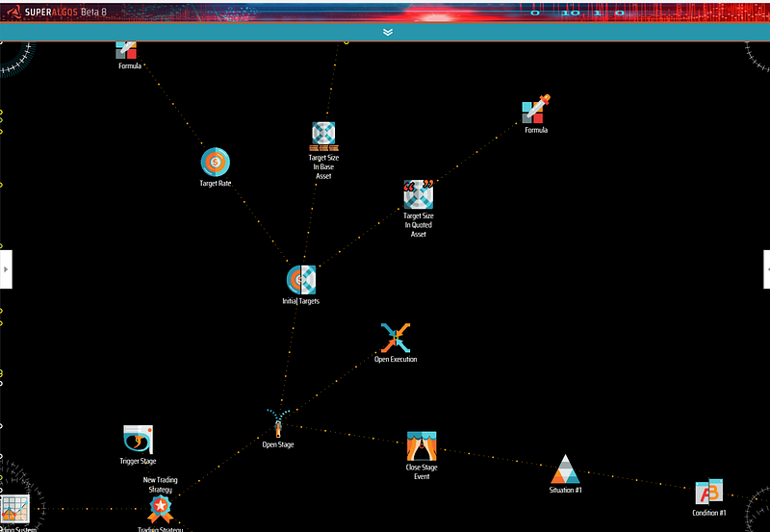The image size is (770, 532).
Task: Expand the top panel with double chevron
Action: 388,32
